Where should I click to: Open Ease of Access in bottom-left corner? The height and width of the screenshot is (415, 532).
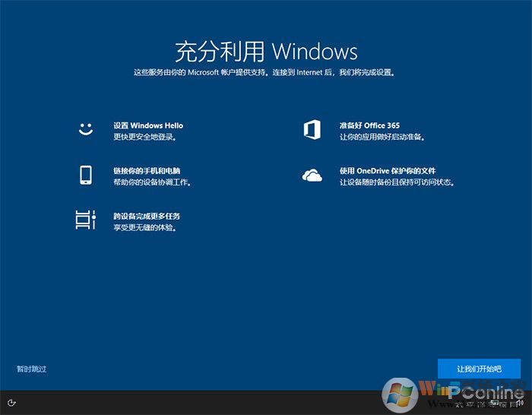tap(11, 403)
